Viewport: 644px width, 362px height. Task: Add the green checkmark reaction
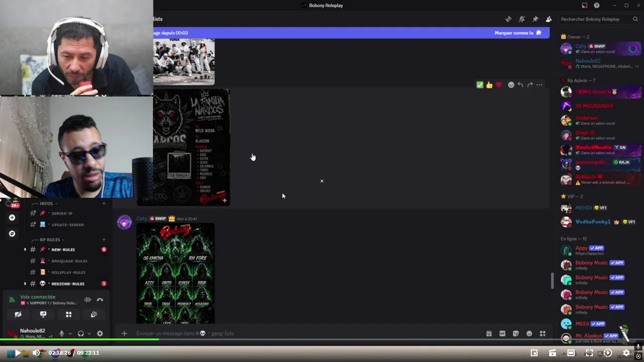pos(479,85)
